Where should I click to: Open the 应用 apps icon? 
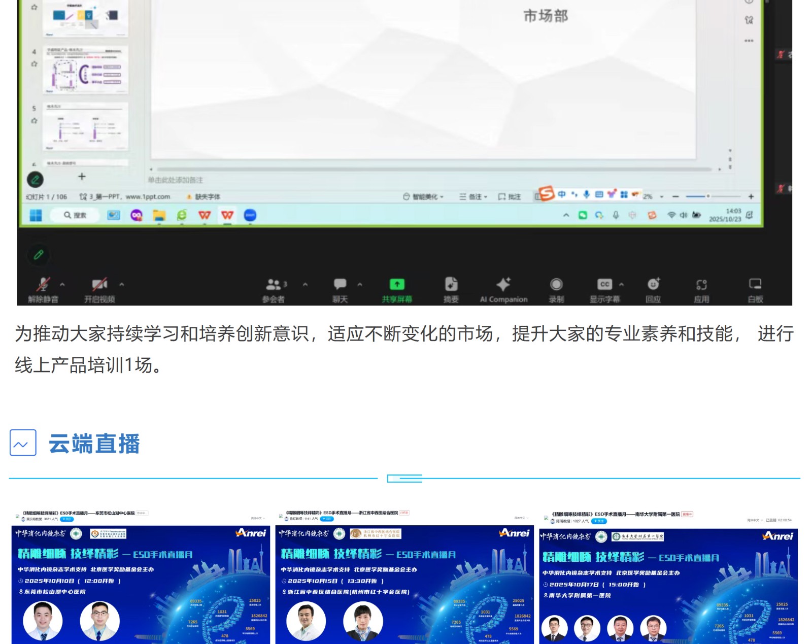[701, 285]
